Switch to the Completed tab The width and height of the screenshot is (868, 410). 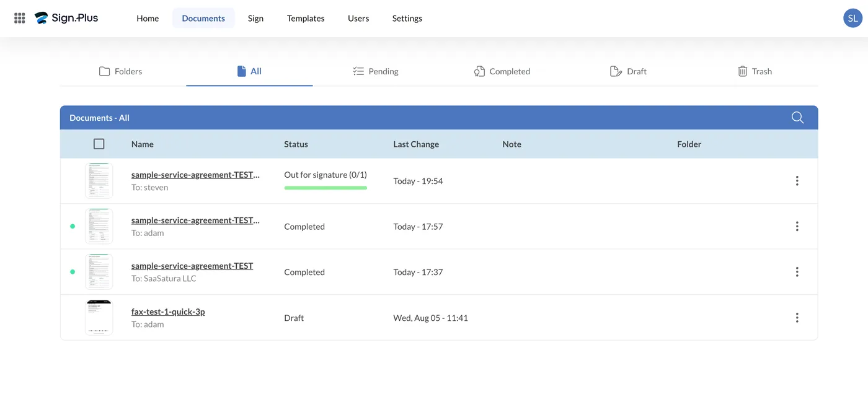tap(502, 71)
